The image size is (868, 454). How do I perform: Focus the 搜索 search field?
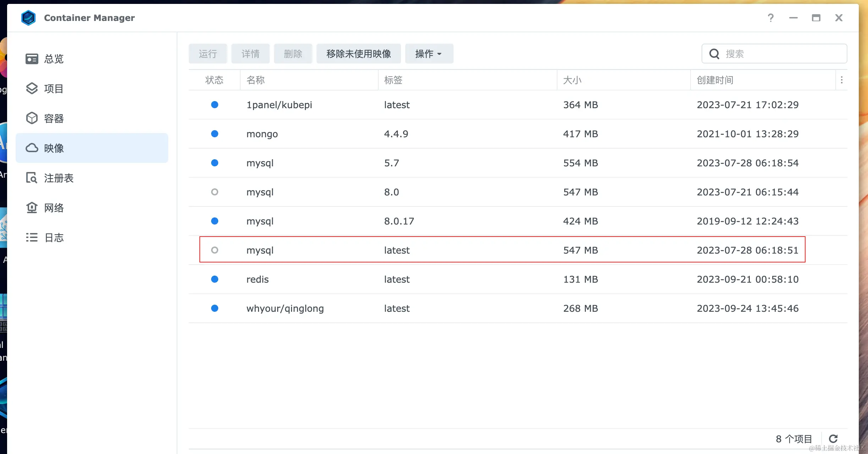click(x=781, y=54)
